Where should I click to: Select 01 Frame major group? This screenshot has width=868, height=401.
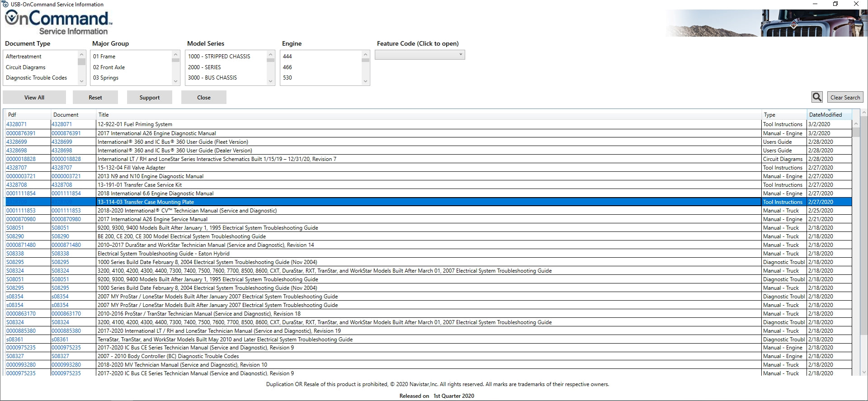click(x=104, y=57)
